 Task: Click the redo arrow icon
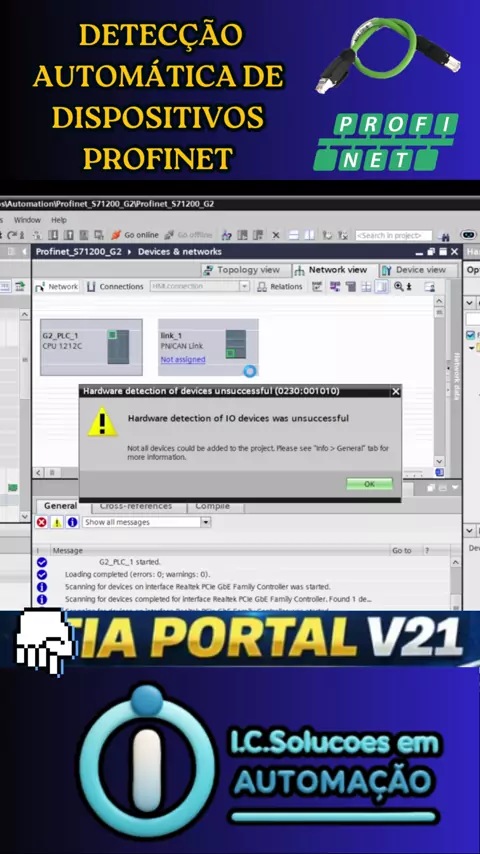pyautogui.click(x=11, y=235)
